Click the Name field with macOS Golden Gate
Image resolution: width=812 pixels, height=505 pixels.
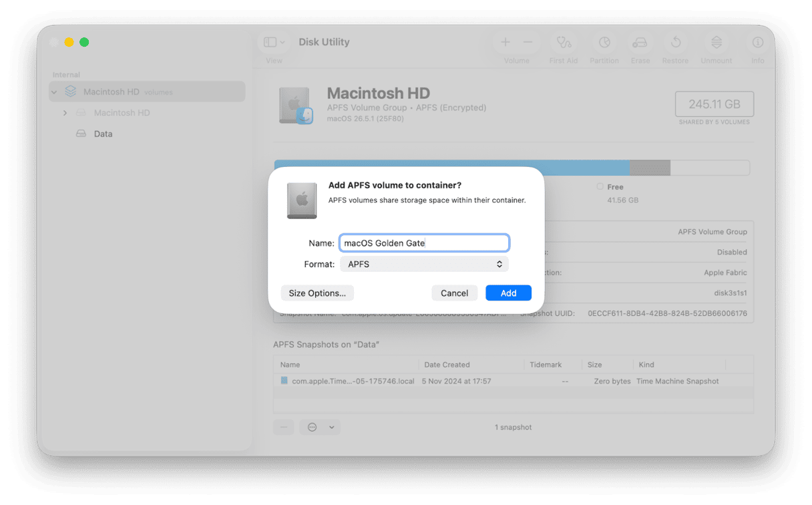[x=424, y=242]
